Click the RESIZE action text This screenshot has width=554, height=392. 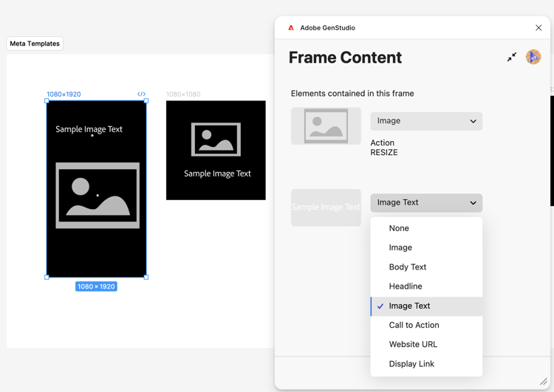383,153
